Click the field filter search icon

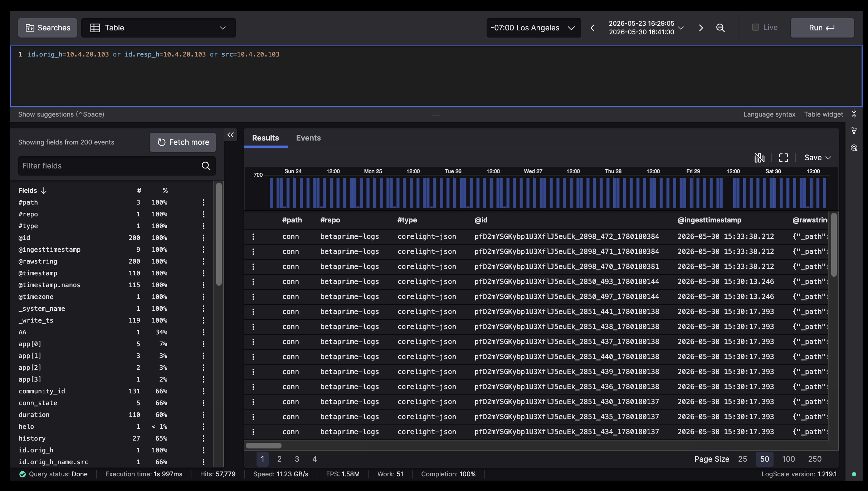tap(206, 166)
